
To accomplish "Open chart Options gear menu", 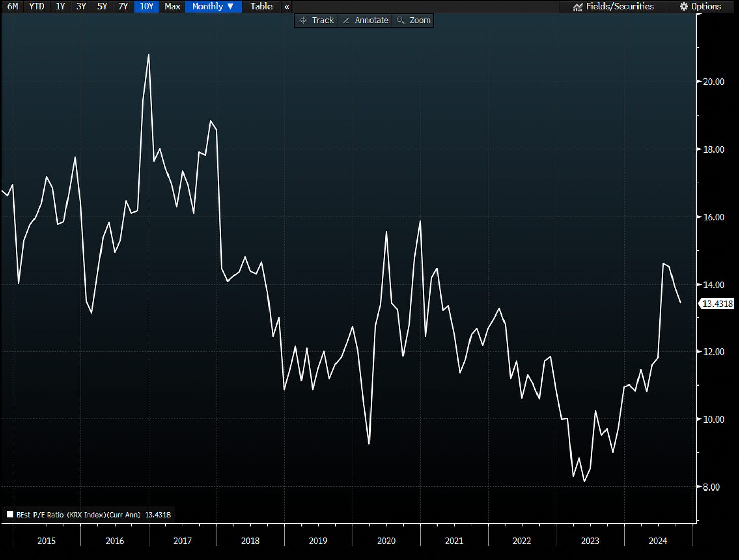I will click(x=700, y=6).
